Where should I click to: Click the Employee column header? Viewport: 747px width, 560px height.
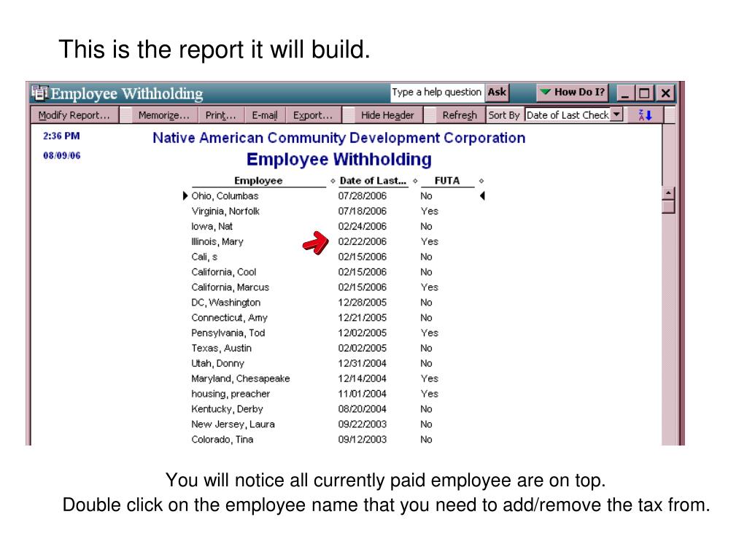[258, 181]
